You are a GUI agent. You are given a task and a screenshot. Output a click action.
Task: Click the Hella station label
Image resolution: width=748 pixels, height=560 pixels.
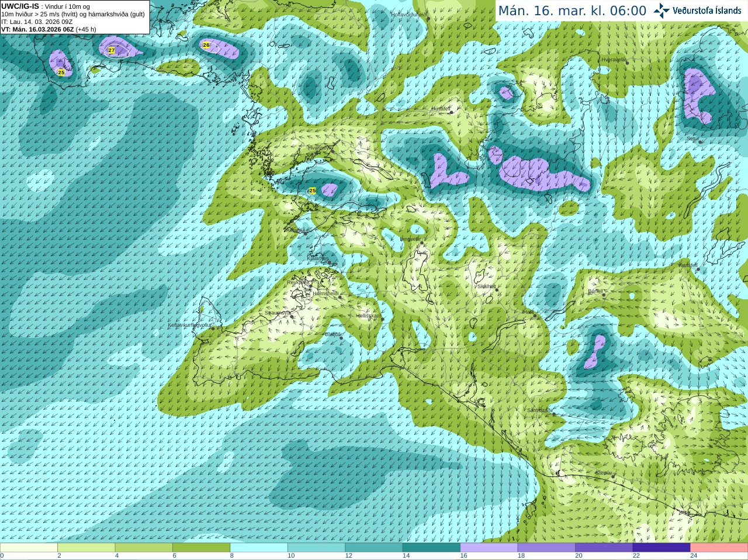(x=527, y=313)
